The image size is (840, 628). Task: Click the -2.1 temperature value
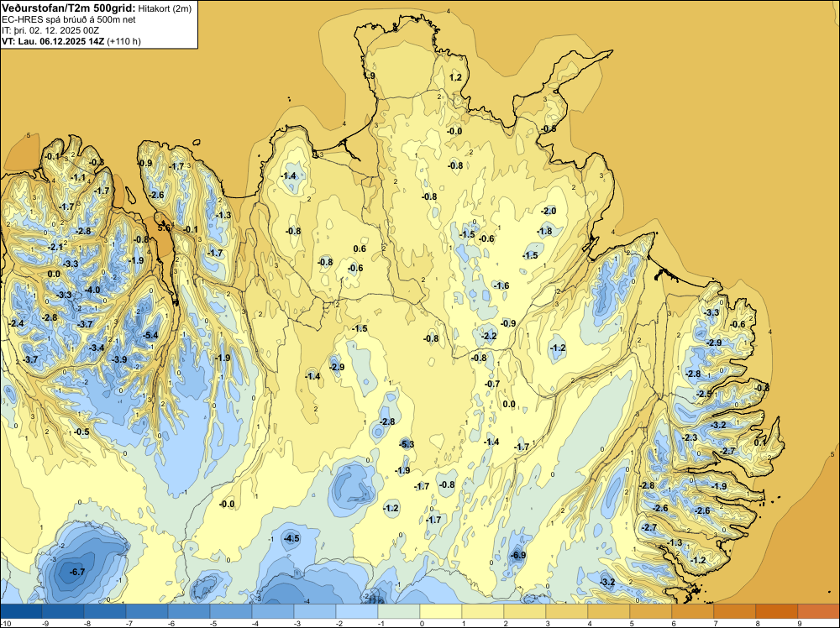[55, 247]
